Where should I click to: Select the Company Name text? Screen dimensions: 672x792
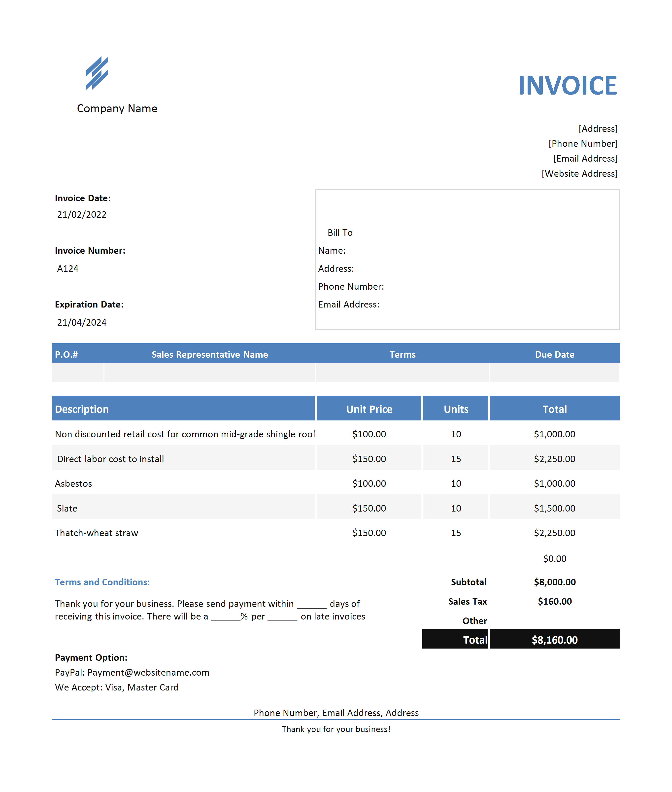(x=117, y=108)
